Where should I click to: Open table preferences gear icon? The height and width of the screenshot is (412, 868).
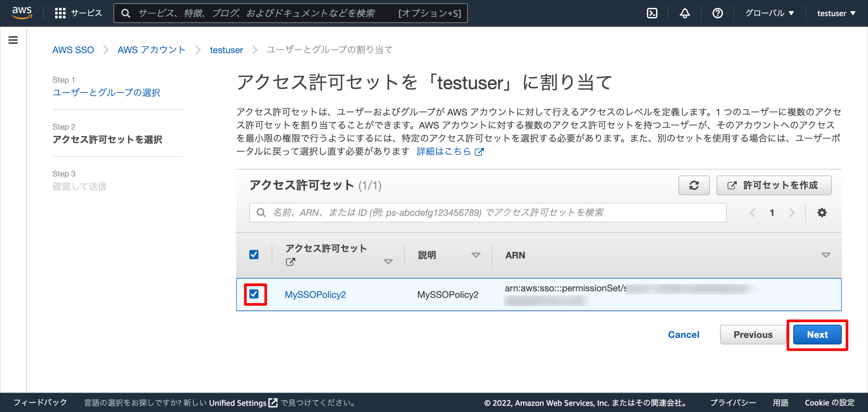pos(822,213)
